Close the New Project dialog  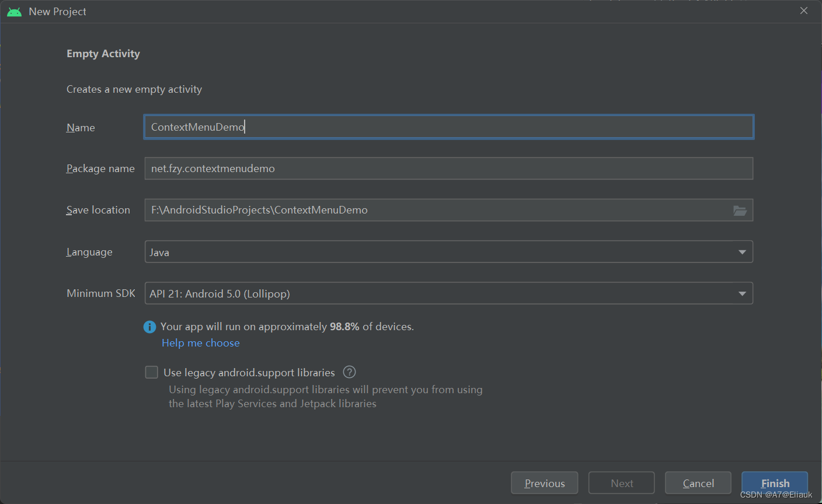coord(804,11)
